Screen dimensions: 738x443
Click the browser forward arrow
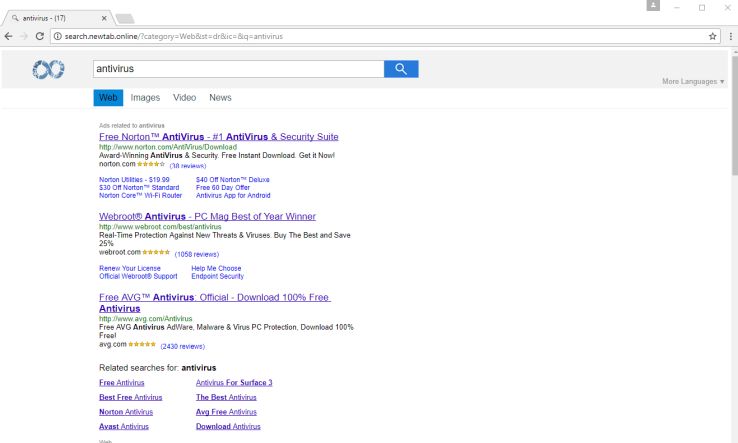coord(24,36)
